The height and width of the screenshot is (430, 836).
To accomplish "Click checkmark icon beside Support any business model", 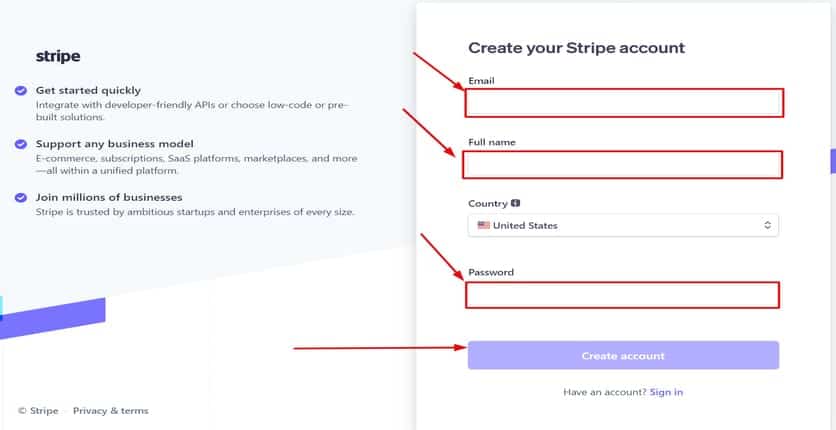I will tap(21, 144).
